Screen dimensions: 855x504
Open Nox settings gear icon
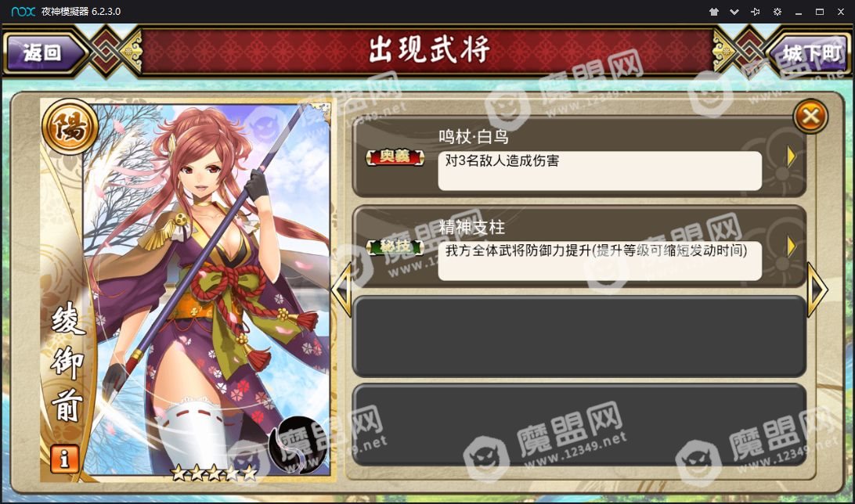click(777, 12)
